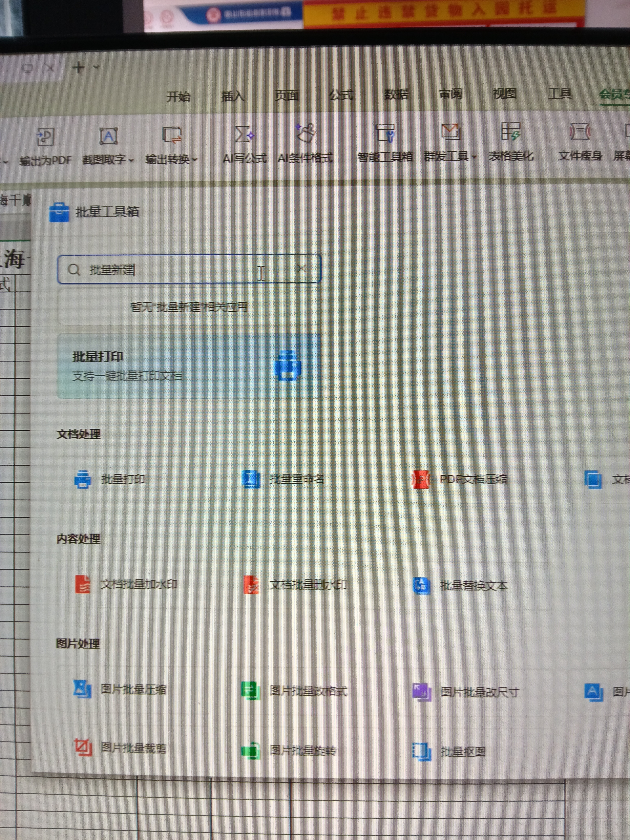Switch to the 插入 ribbon tab

coord(232,96)
